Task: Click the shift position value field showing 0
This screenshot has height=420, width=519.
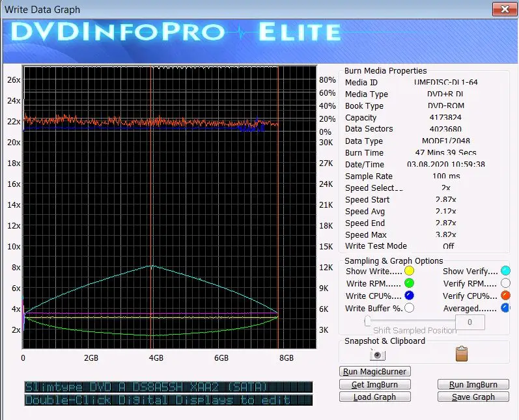Action: tap(470, 322)
